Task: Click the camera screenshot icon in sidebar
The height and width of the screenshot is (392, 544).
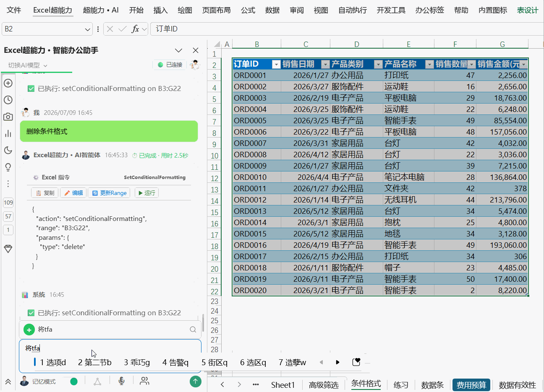Action: click(8, 117)
